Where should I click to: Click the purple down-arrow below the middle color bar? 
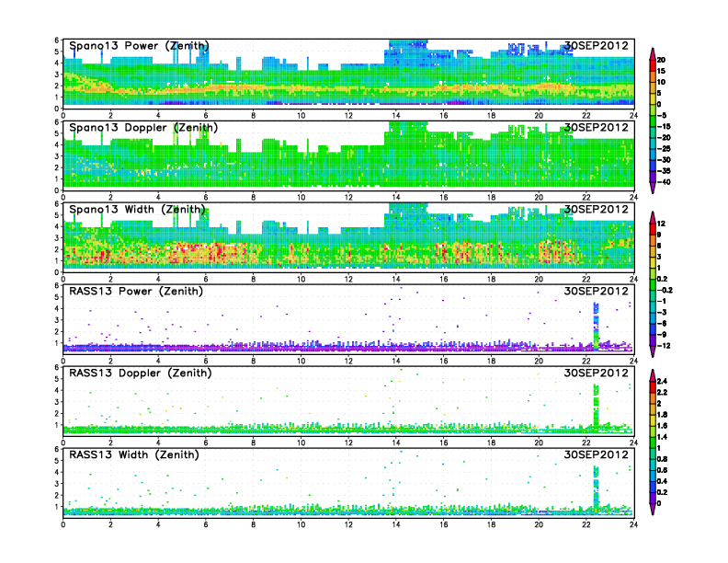(x=653, y=351)
